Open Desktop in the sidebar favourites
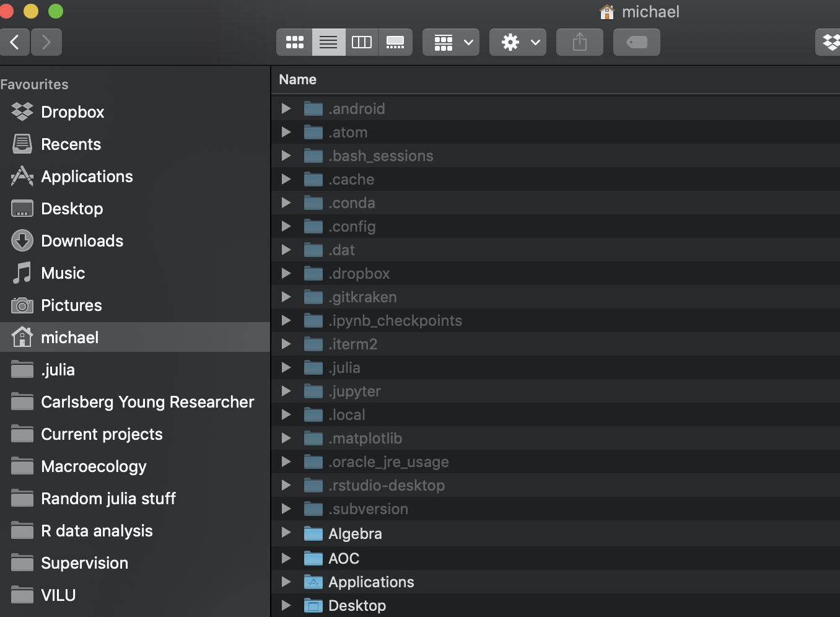This screenshot has width=840, height=617. pos(135,209)
